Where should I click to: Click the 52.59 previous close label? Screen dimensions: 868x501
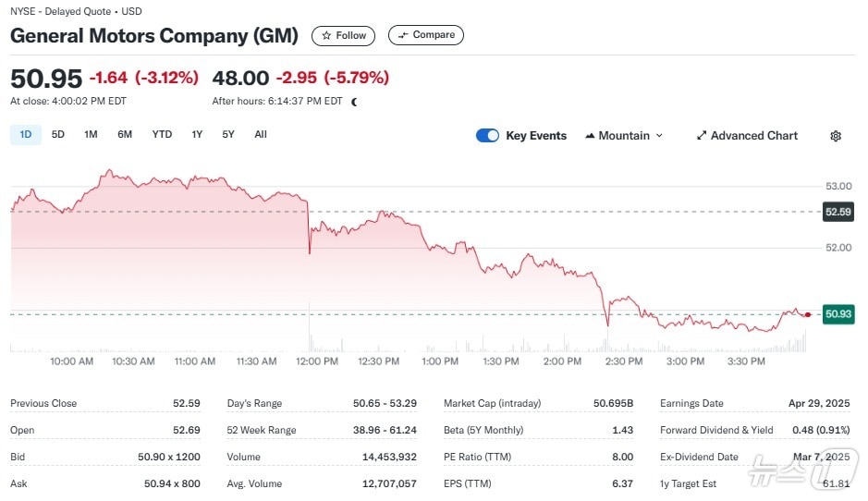pyautogui.click(x=838, y=212)
